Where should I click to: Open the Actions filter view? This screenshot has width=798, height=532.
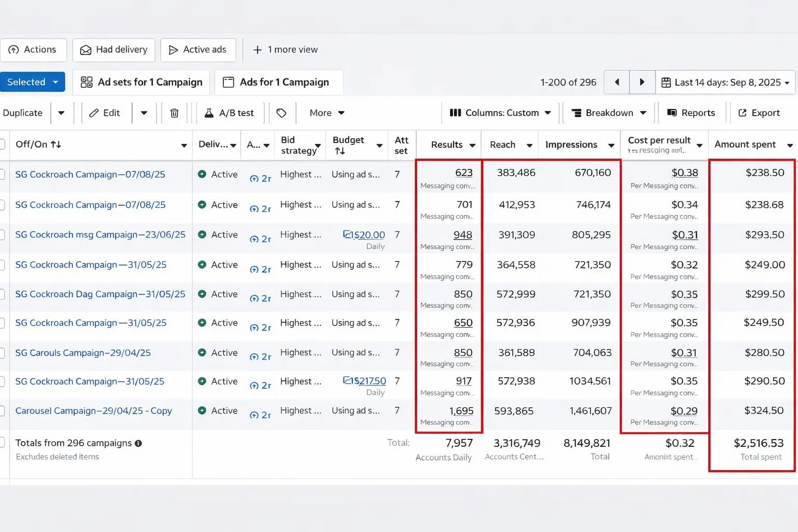point(33,50)
